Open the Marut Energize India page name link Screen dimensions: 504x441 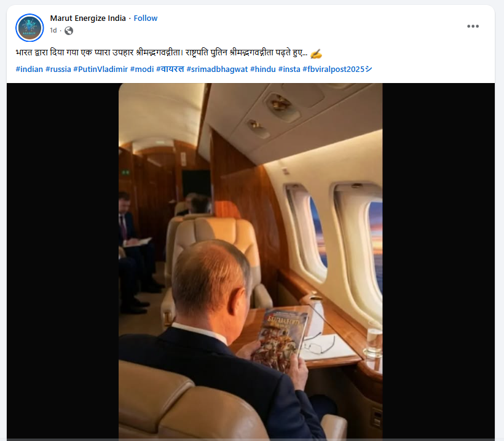point(87,18)
